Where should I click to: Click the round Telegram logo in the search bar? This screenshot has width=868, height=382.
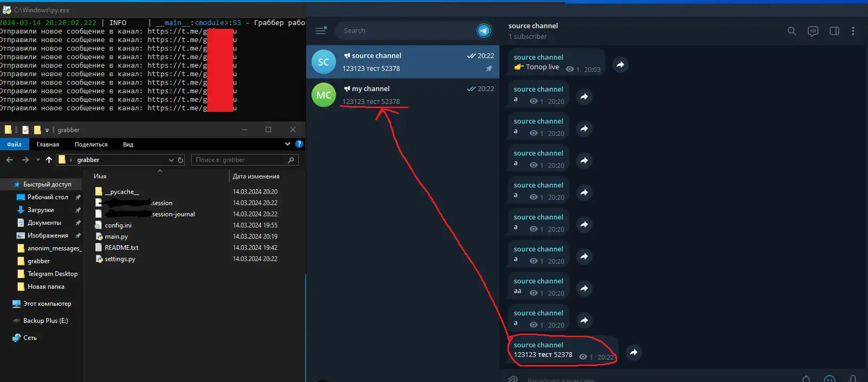tap(484, 31)
